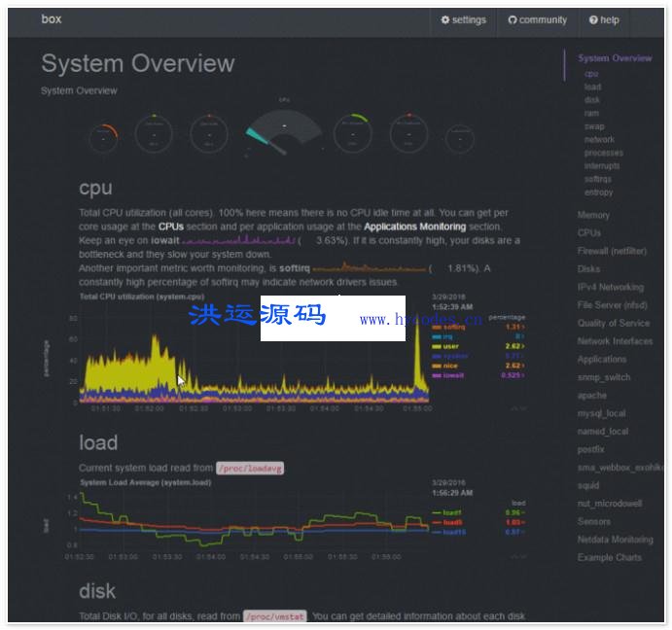672x630 pixels.
Task: Open the Memory section in sidebar
Action: 593,215
